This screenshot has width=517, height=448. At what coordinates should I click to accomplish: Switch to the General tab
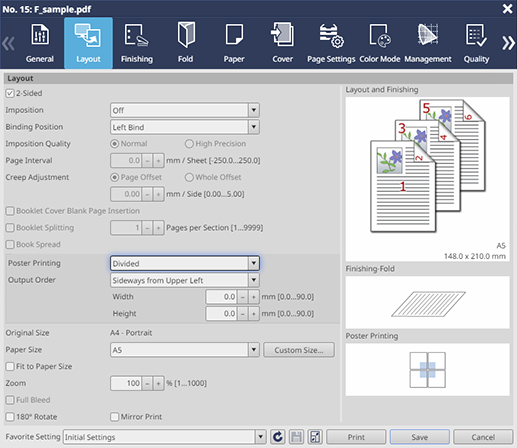(x=40, y=43)
